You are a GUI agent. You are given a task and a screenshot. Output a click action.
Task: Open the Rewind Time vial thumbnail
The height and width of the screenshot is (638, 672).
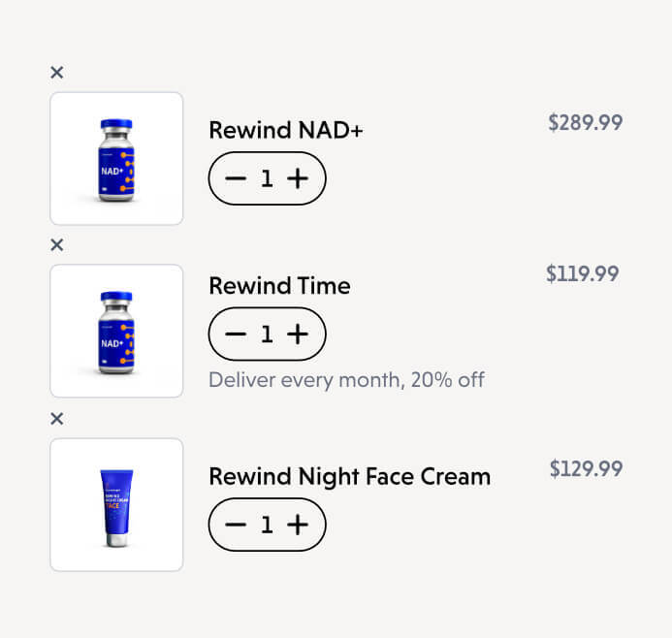(116, 331)
